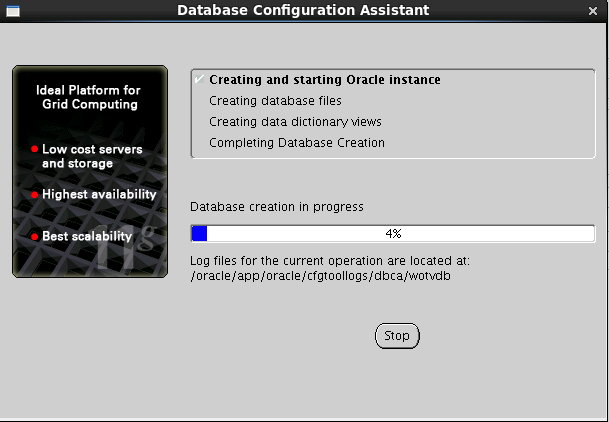Click the red bullet next to Highest availability
This screenshot has height=422, width=609.
click(x=35, y=194)
